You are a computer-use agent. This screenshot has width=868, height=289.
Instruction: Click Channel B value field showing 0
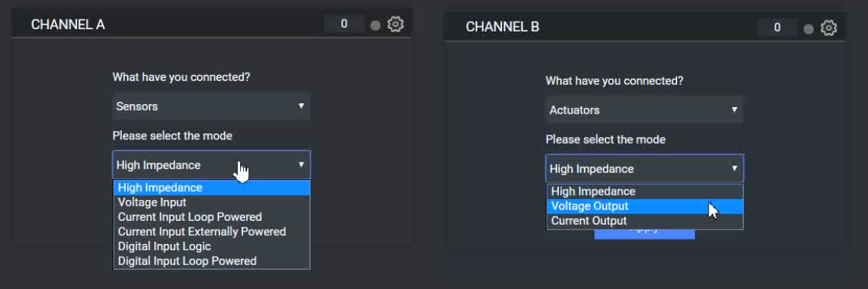click(x=777, y=28)
